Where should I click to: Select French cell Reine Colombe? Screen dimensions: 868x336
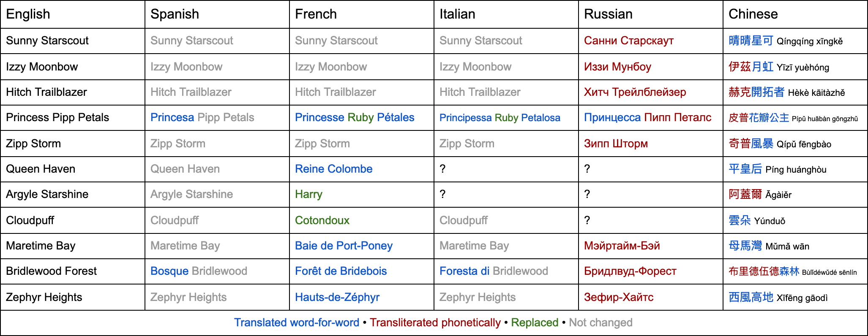pos(333,169)
